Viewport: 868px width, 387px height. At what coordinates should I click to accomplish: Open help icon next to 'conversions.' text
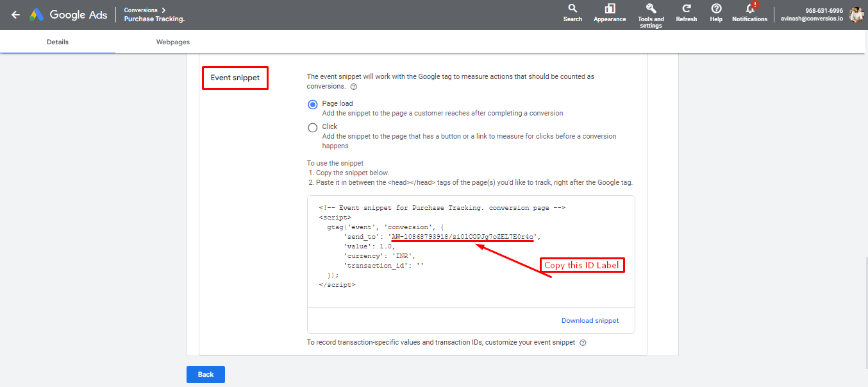pos(354,87)
